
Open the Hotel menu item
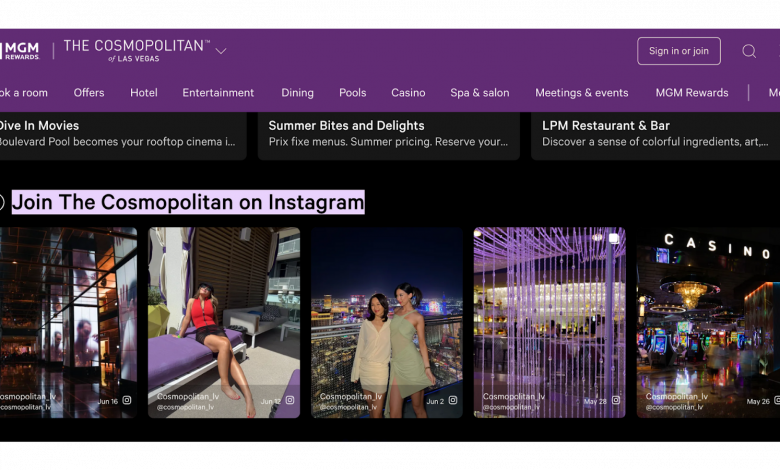click(144, 93)
